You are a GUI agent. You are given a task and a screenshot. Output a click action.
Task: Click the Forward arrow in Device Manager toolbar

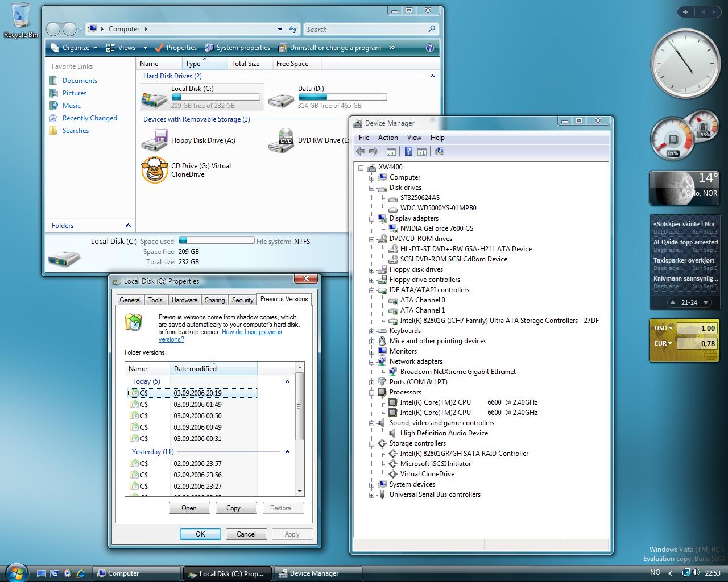coord(374,151)
